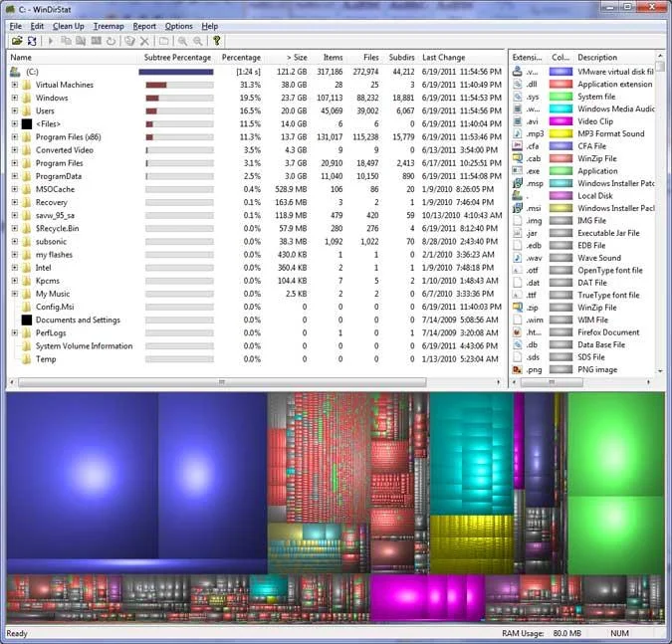Click the Explorer Here toolbar icon
Viewport: 672px width, 644px height.
[81, 41]
